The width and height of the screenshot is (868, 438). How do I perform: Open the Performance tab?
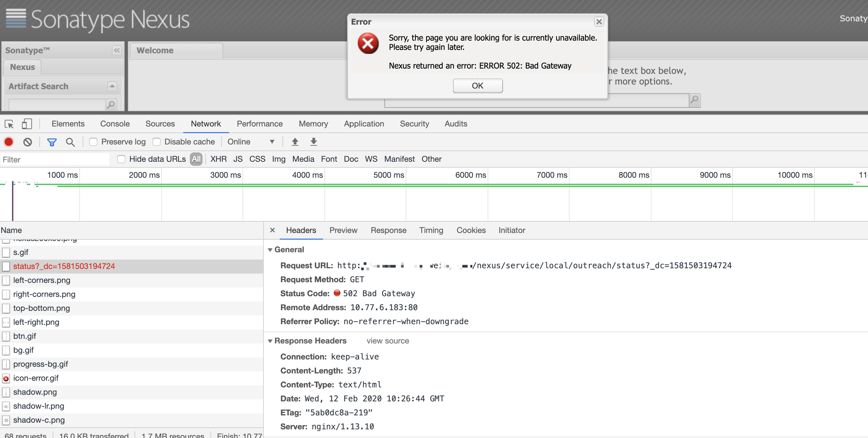[259, 123]
